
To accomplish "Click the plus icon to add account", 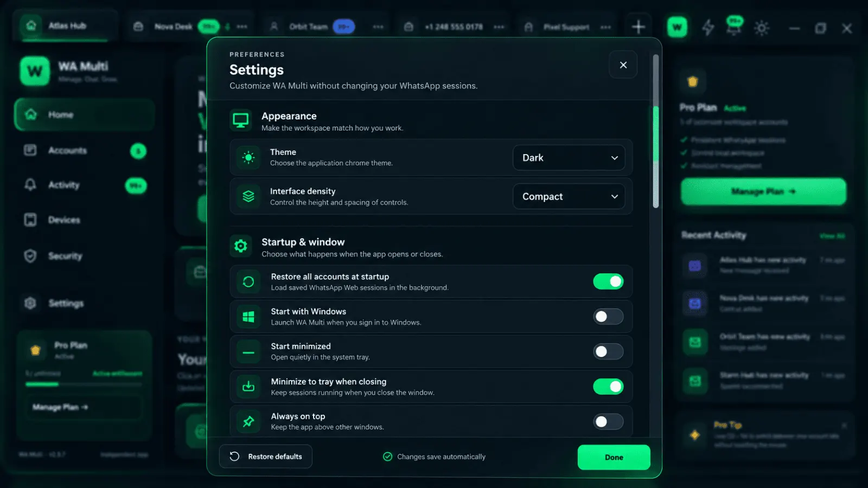I will 638,27.
